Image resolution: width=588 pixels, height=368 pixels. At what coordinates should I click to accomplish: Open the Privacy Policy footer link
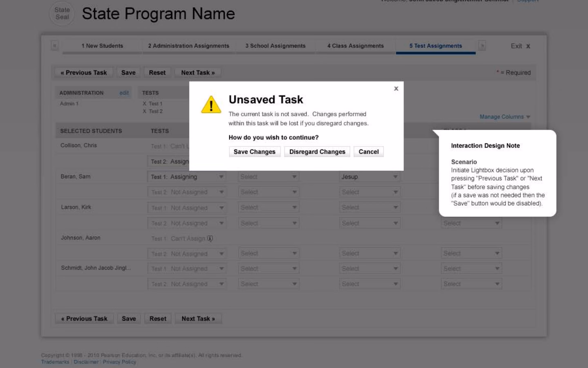[x=119, y=362]
